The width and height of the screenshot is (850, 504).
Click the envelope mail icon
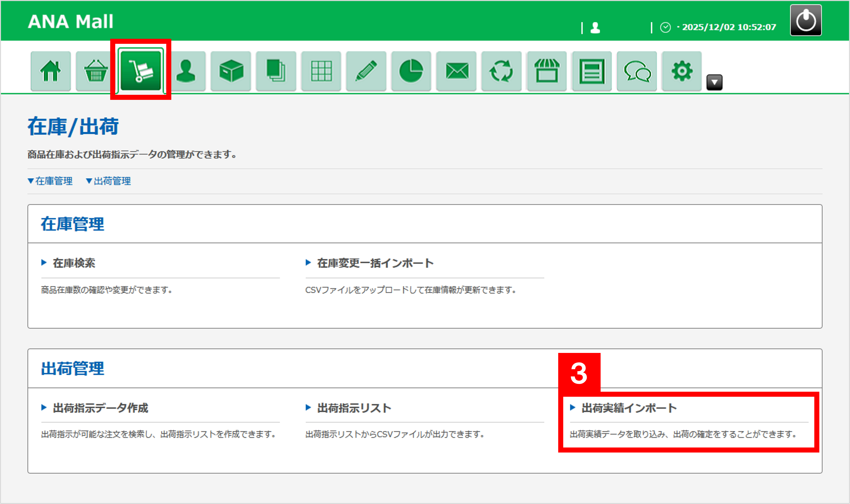[x=456, y=71]
